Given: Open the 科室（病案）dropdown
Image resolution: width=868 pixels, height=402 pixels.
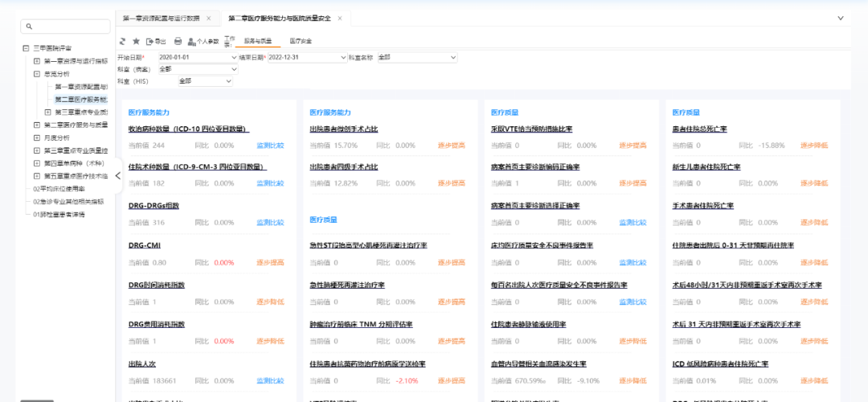Looking at the screenshot, I should coord(234,69).
